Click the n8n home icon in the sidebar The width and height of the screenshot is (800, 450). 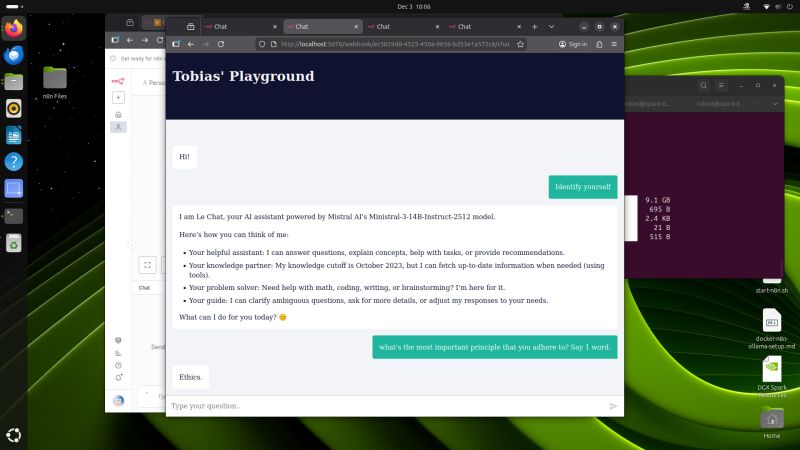(118, 114)
